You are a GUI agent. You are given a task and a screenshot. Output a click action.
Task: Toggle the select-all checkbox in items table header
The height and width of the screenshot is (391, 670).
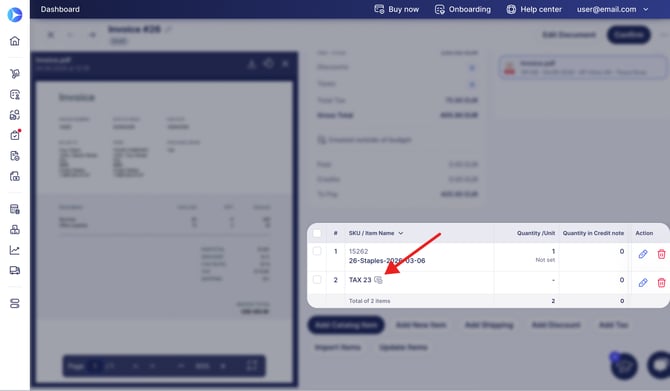(317, 233)
